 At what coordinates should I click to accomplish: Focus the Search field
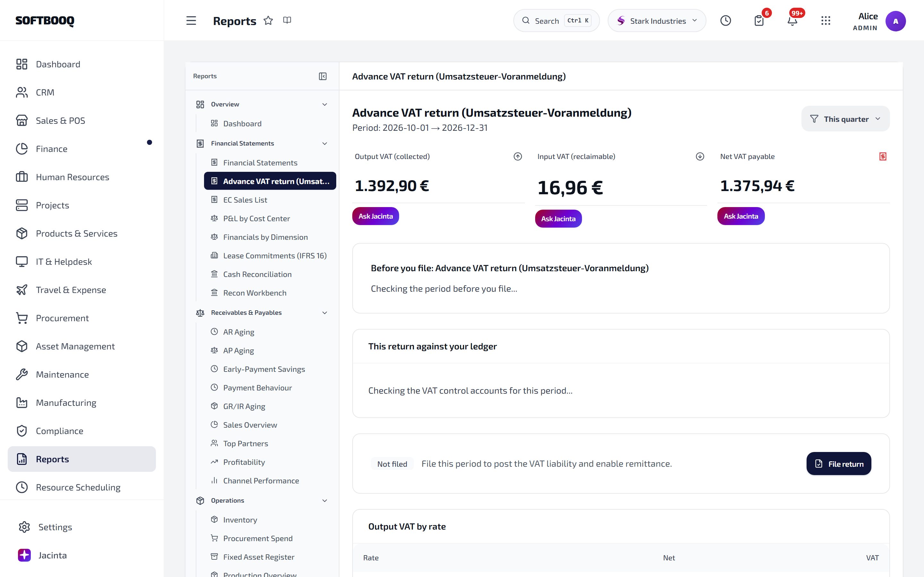(x=556, y=21)
